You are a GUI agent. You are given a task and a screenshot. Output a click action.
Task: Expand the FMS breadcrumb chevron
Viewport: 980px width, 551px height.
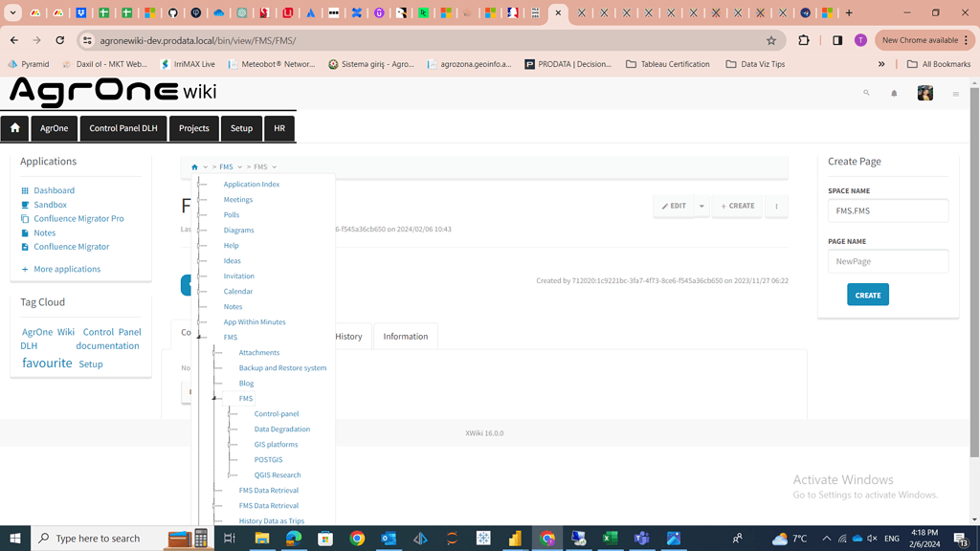239,166
